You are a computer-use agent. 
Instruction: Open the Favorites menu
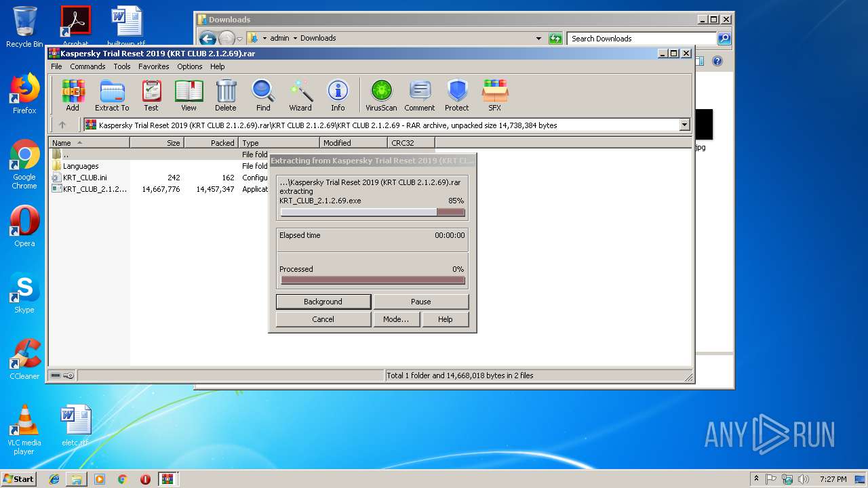(154, 66)
